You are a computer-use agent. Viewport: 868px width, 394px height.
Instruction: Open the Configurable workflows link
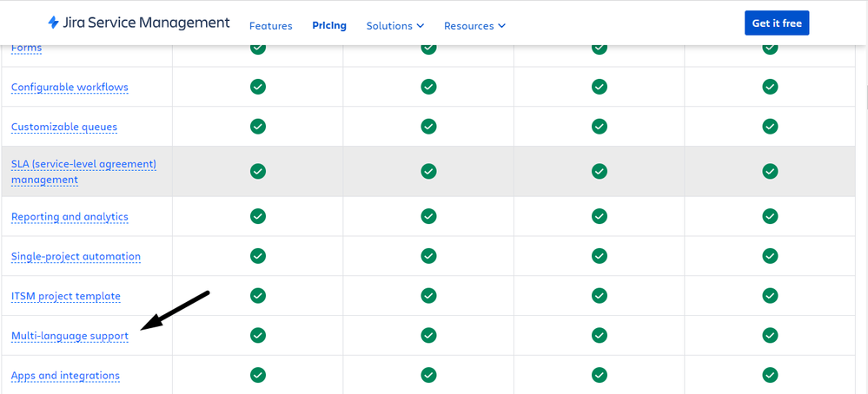(70, 88)
